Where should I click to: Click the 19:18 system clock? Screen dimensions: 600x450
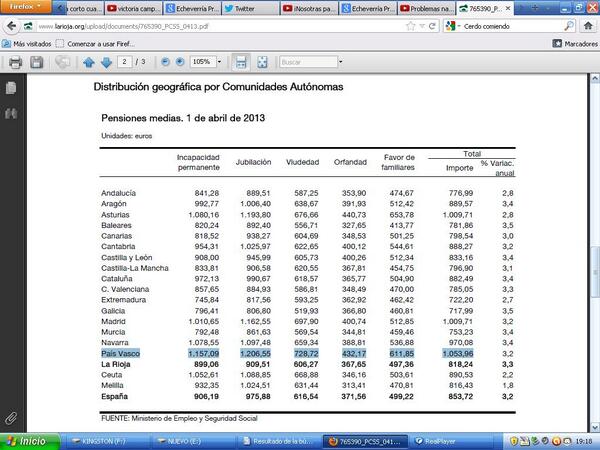pos(585,442)
